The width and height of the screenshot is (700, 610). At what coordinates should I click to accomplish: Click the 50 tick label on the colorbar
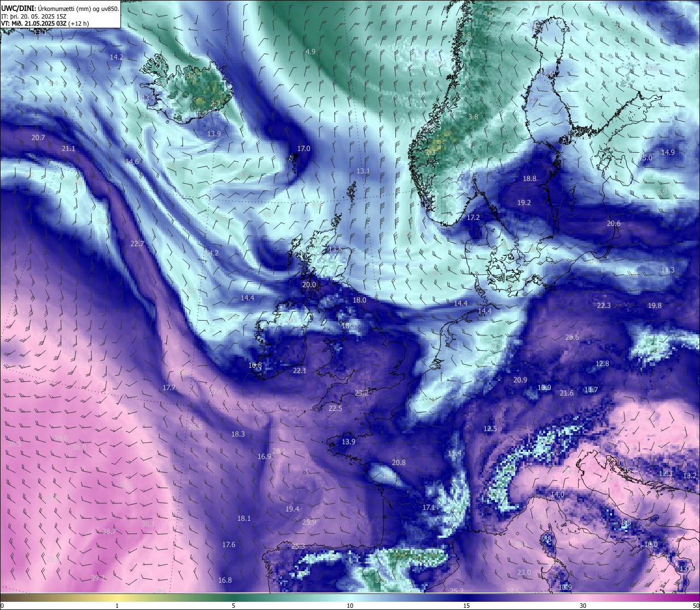coord(696,606)
